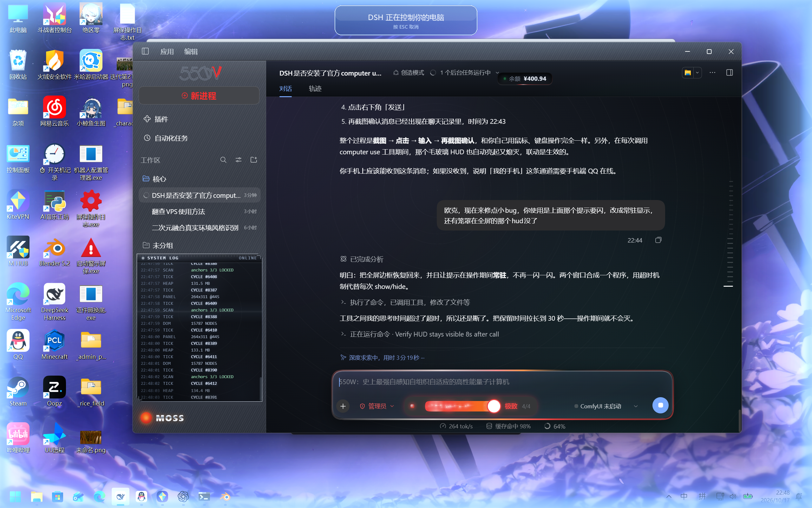Open the 应用 menu
This screenshot has width=812, height=508.
pyautogui.click(x=167, y=51)
